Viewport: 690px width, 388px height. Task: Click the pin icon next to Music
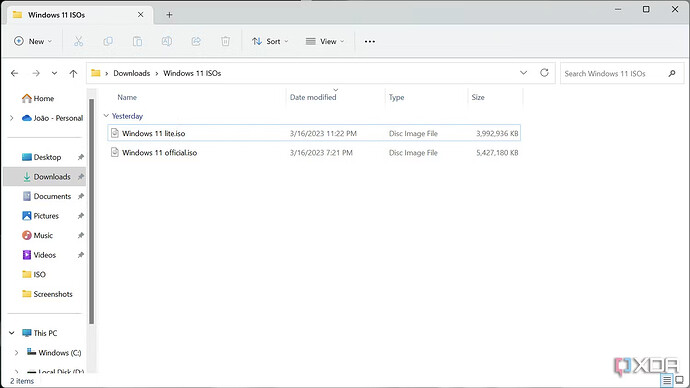(x=81, y=235)
